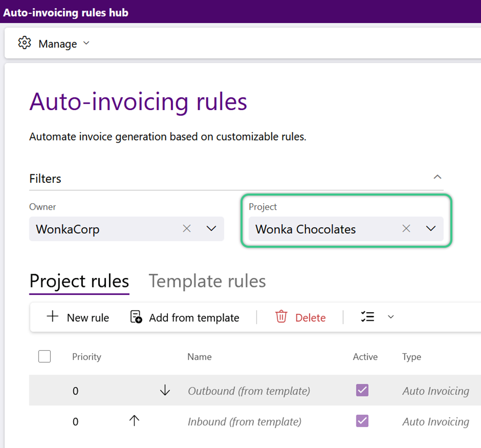The image size is (481, 448).
Task: Move Inbound rule up with arrow
Action: pyautogui.click(x=134, y=421)
